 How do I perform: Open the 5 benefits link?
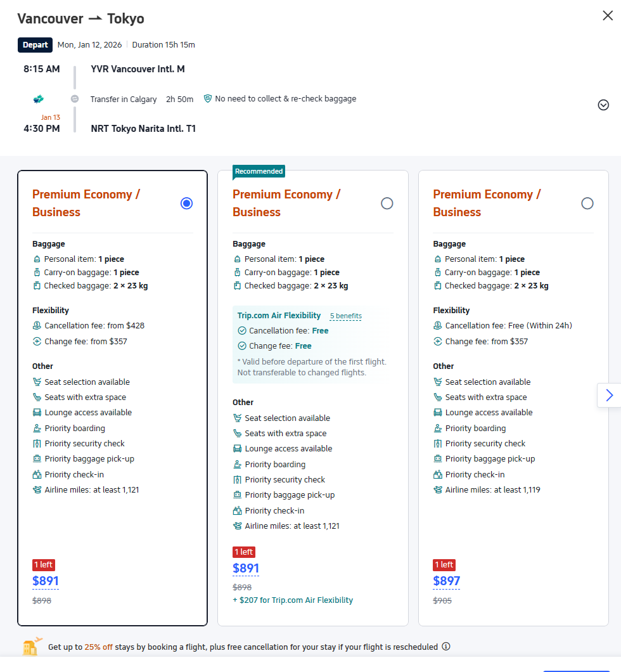345,316
